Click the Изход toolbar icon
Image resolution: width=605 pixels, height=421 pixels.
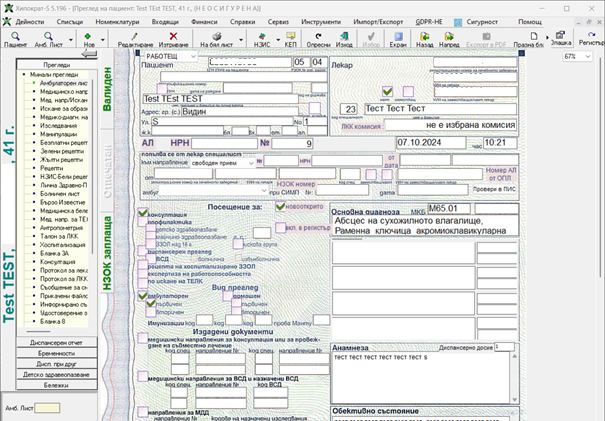coord(345,38)
